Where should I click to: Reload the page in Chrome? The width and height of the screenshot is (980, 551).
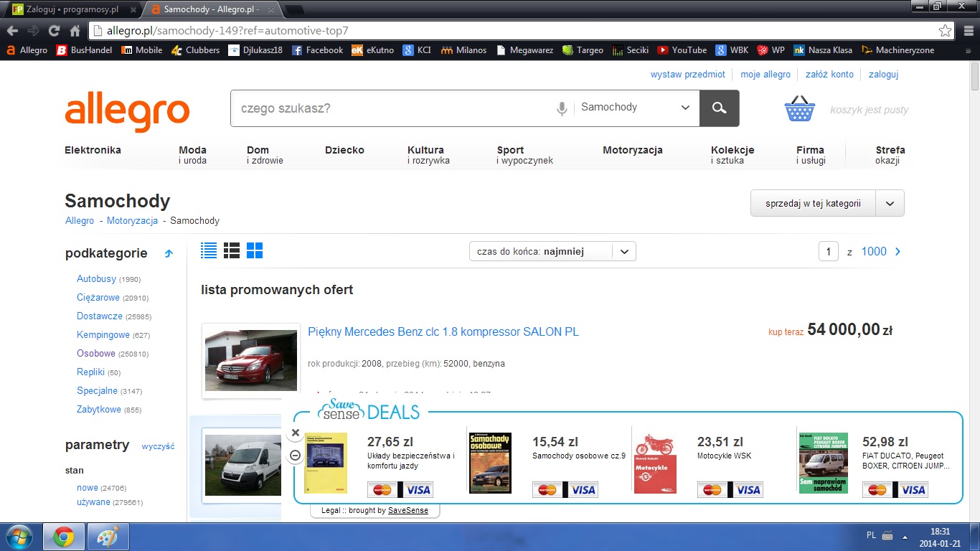click(x=54, y=31)
